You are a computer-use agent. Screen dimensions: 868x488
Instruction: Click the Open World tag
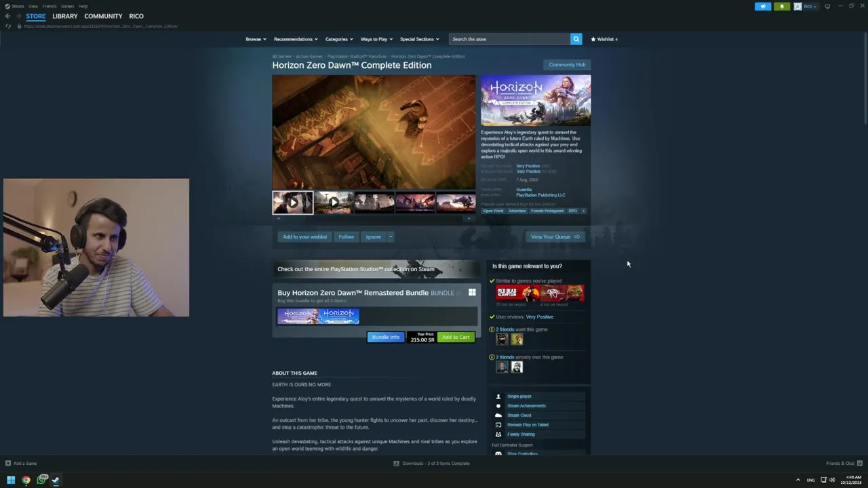click(493, 211)
